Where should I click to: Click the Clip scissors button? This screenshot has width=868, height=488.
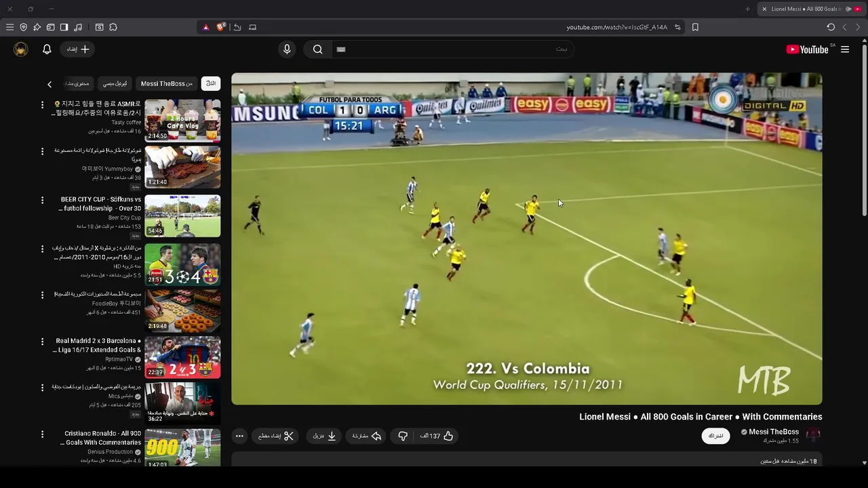click(276, 436)
